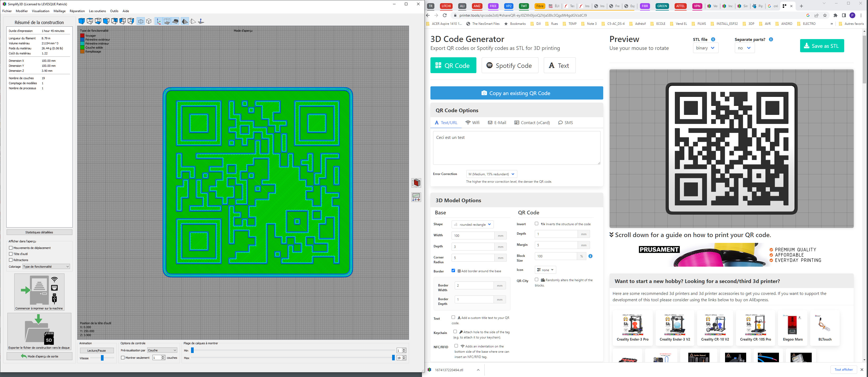Open the Coloriage dropdown
Viewport: 868px width, 377px height.
[x=46, y=267]
